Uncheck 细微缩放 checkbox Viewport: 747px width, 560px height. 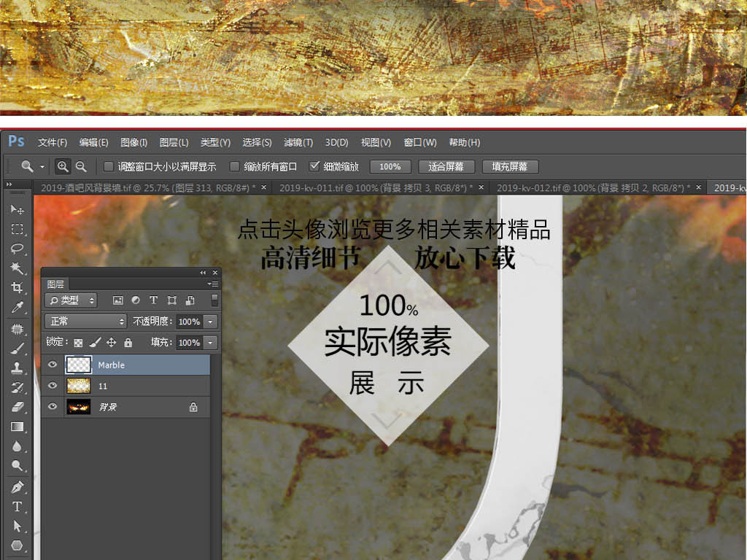(314, 166)
